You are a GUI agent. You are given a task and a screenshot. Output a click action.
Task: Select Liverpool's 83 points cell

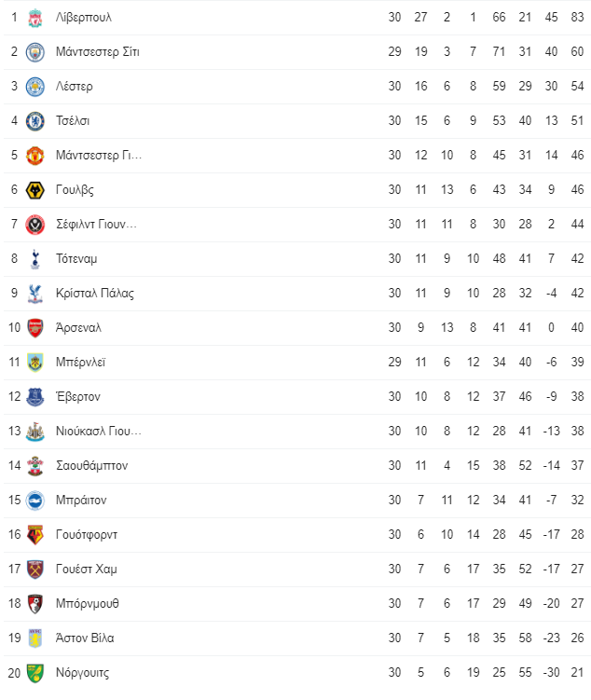(577, 18)
